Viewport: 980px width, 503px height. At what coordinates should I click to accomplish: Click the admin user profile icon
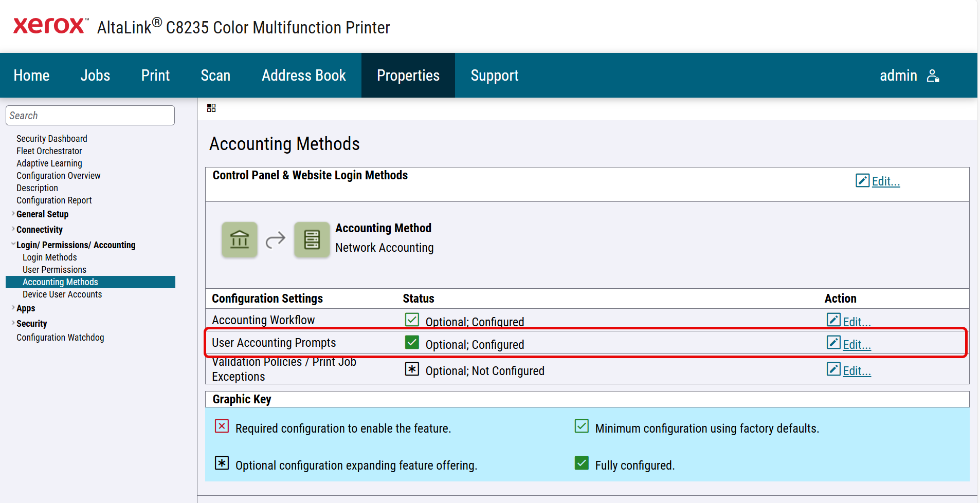(x=933, y=76)
